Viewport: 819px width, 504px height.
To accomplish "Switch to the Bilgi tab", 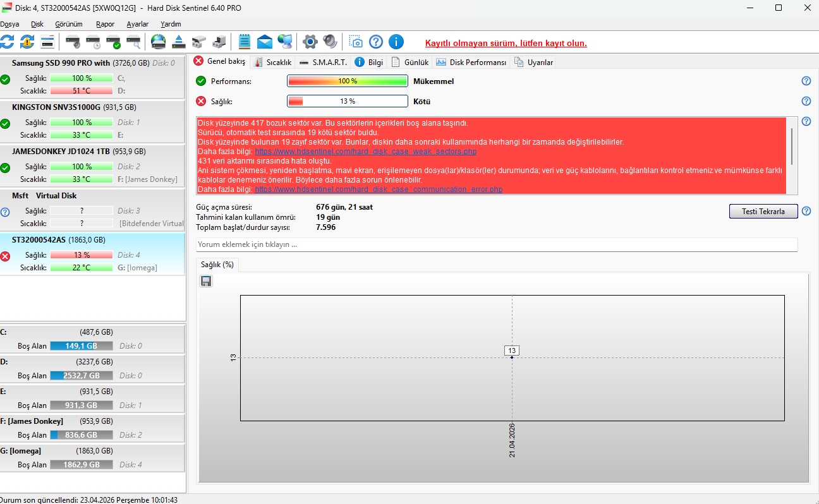I will 369,62.
